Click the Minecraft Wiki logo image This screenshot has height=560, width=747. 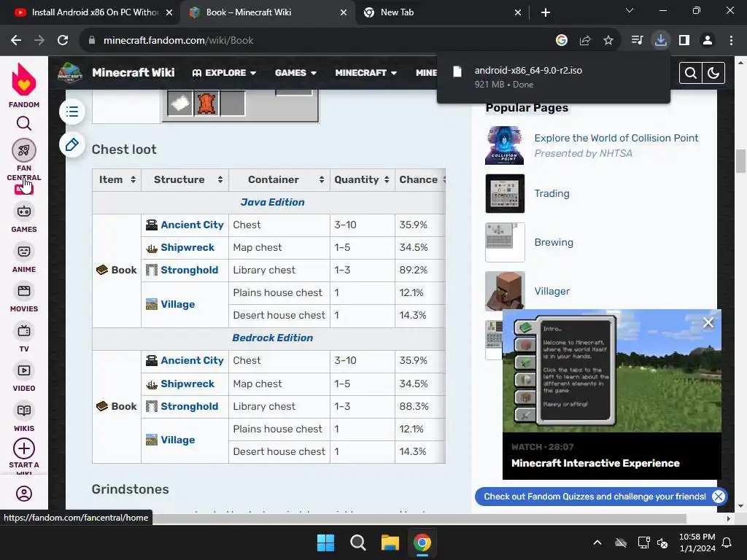(x=70, y=73)
